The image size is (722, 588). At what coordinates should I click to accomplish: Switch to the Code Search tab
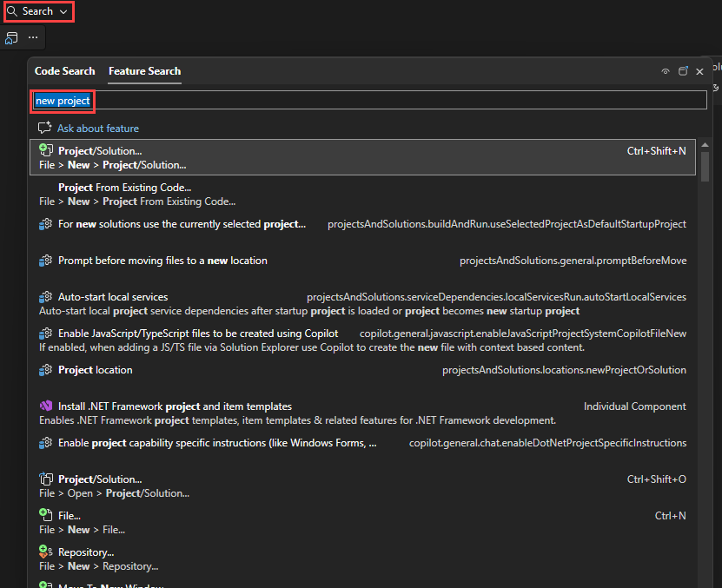click(x=64, y=70)
